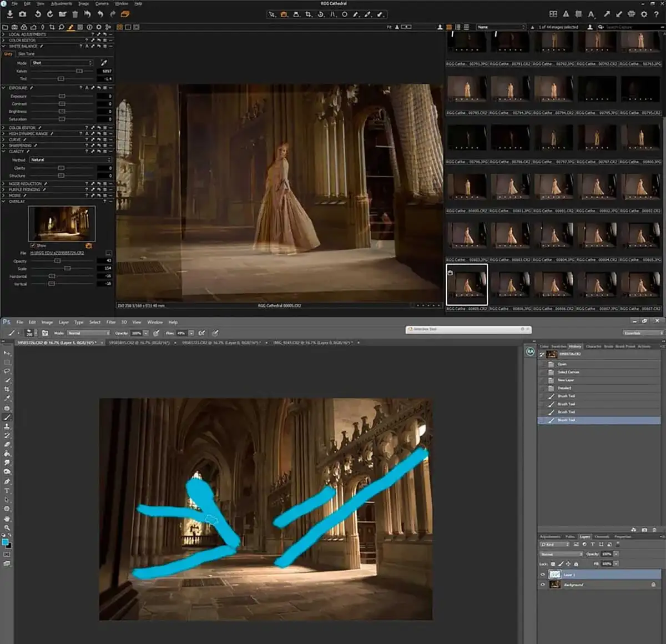Toggle the overlay Show checkbox
Viewport: 666px width, 644px height.
33,245
